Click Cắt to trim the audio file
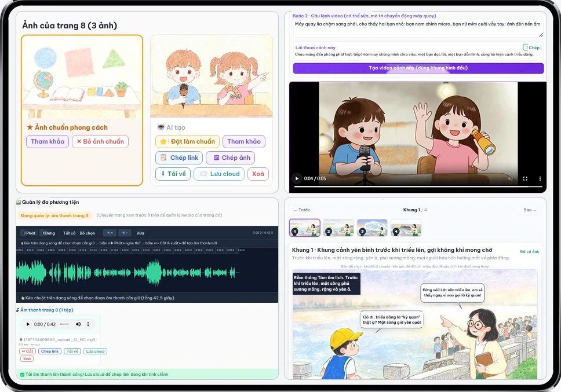This screenshot has width=561, height=392. [27, 351]
